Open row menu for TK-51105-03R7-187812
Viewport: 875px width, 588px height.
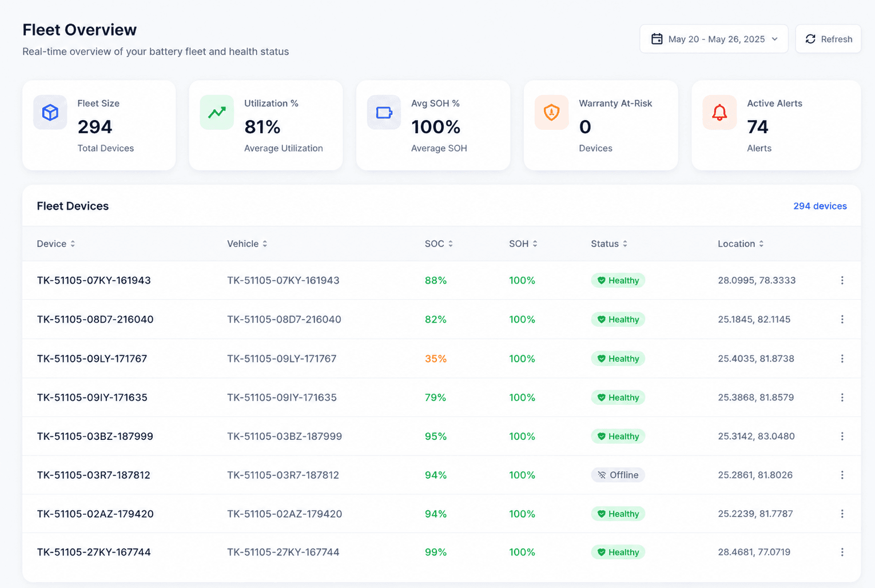842,475
